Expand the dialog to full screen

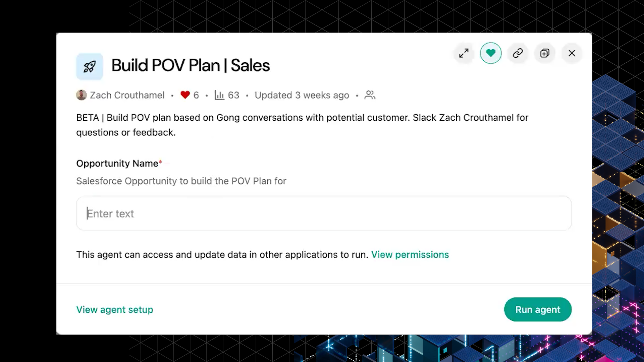[x=464, y=53]
